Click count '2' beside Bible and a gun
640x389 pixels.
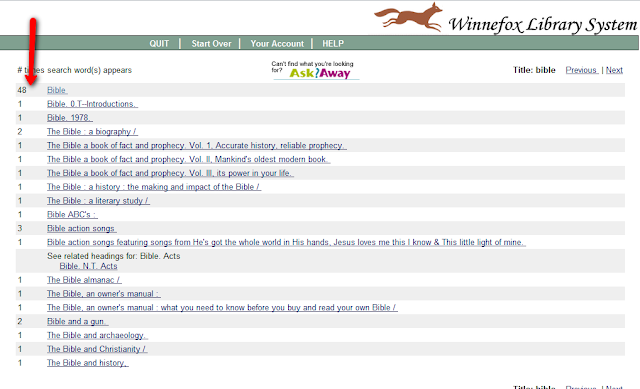[x=19, y=322]
